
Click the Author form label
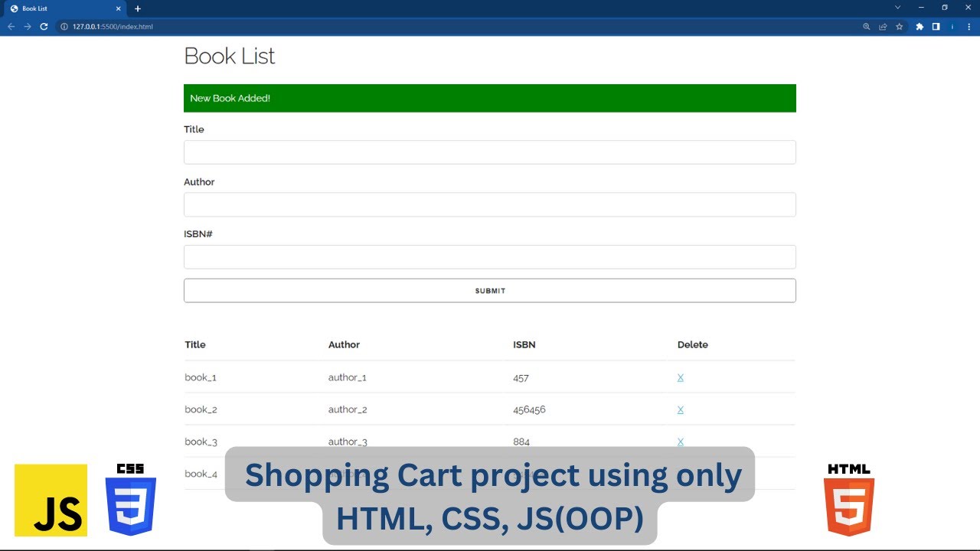pos(199,182)
